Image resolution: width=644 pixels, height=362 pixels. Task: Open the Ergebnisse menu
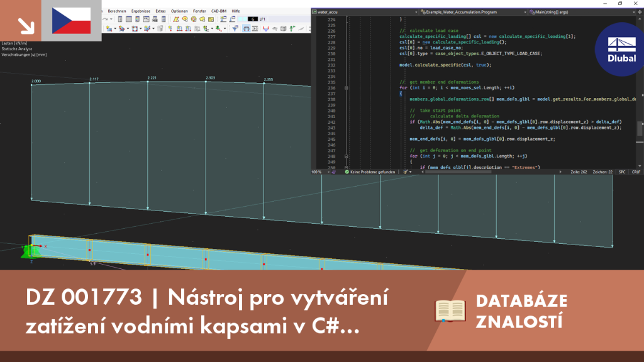(x=140, y=11)
